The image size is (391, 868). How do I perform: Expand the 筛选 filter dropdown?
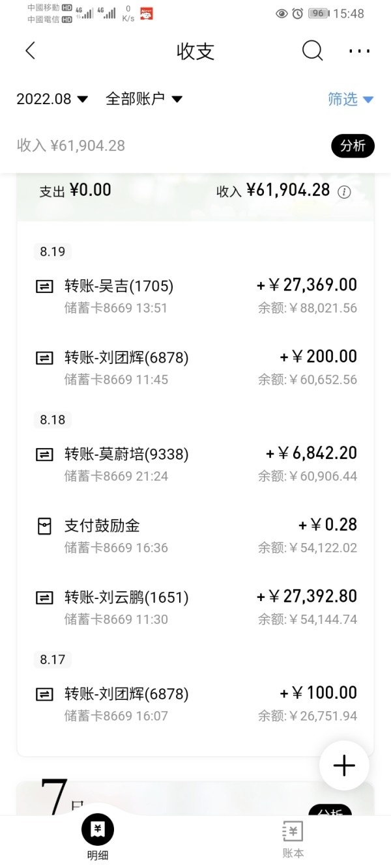[350, 99]
